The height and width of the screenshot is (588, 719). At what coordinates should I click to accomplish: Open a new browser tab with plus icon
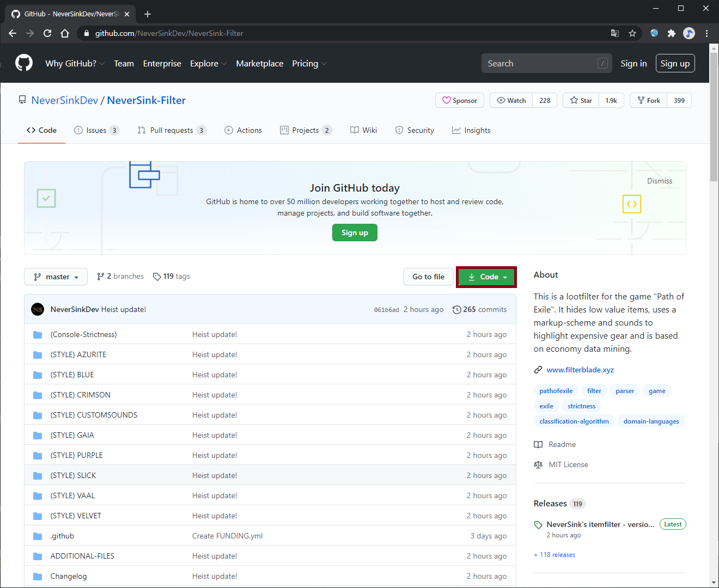point(148,14)
